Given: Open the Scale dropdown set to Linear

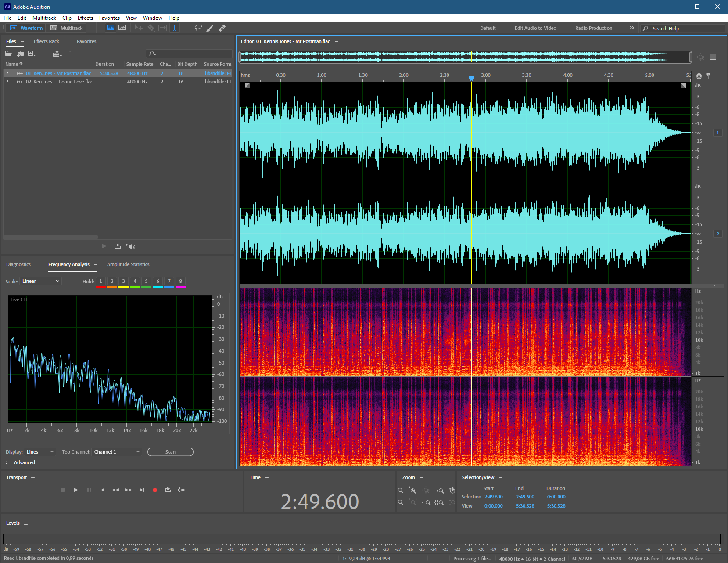Looking at the screenshot, I should pos(40,281).
